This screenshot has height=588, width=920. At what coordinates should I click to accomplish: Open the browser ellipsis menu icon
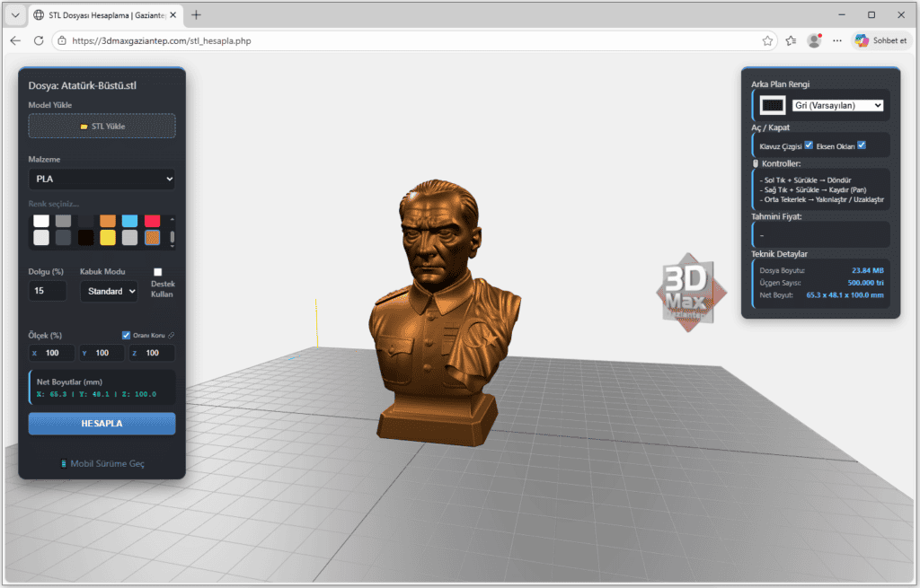[x=836, y=40]
